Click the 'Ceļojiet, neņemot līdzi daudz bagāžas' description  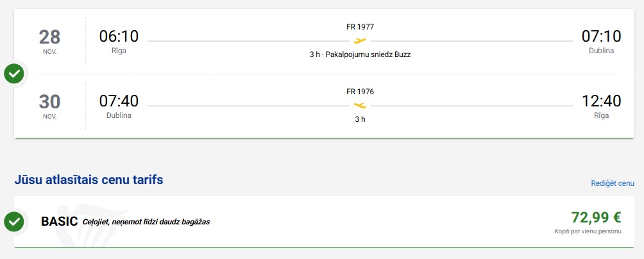(146, 222)
